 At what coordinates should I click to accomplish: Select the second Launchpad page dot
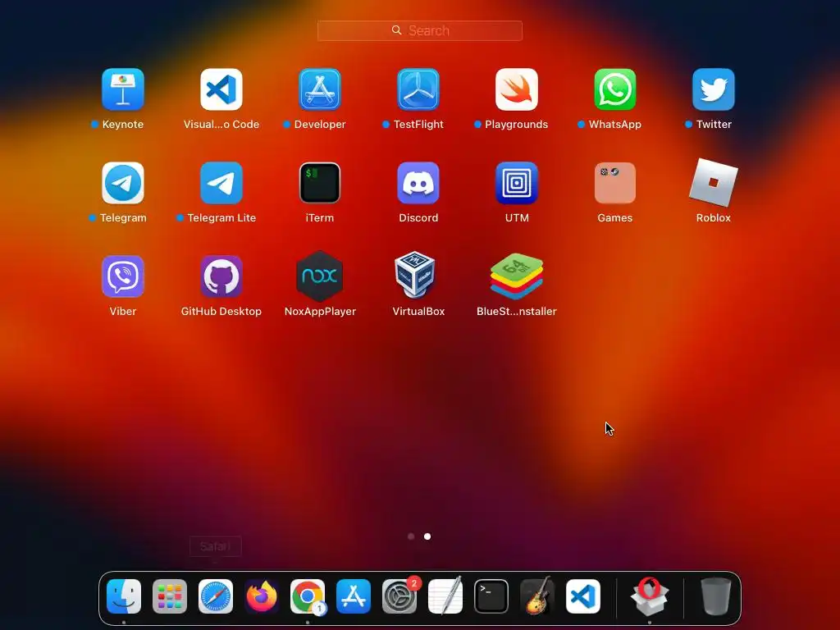(427, 536)
